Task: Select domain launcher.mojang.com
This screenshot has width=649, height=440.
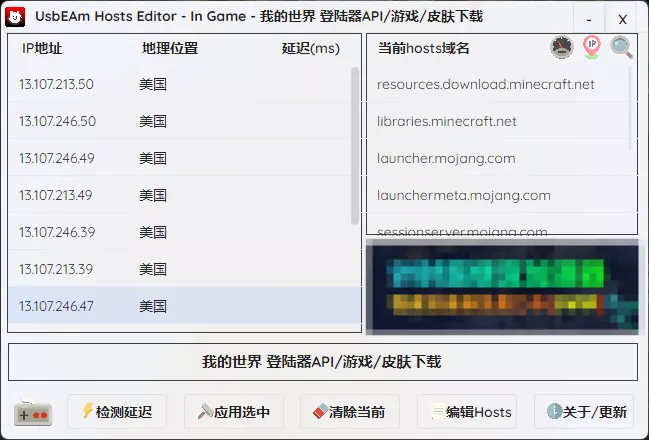Action: [x=446, y=159]
